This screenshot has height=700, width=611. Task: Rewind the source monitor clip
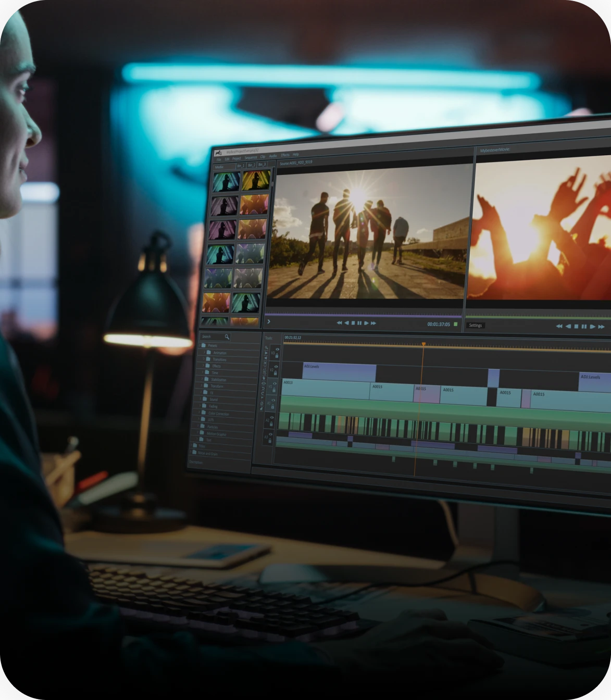point(339,323)
